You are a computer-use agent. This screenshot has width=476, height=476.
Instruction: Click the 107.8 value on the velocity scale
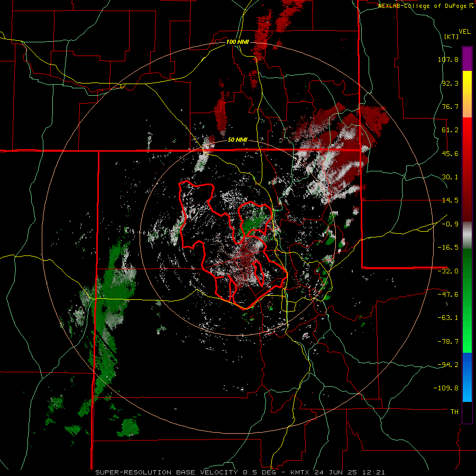(x=448, y=59)
